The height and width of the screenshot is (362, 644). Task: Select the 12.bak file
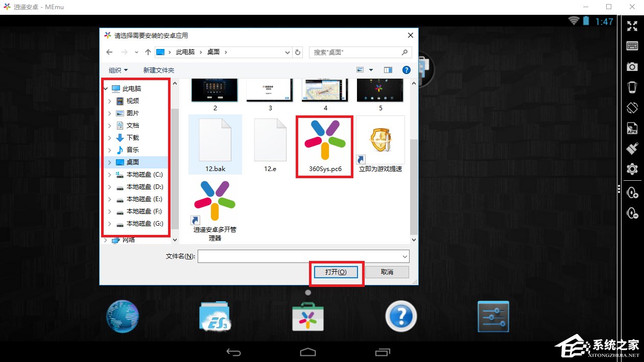point(215,144)
